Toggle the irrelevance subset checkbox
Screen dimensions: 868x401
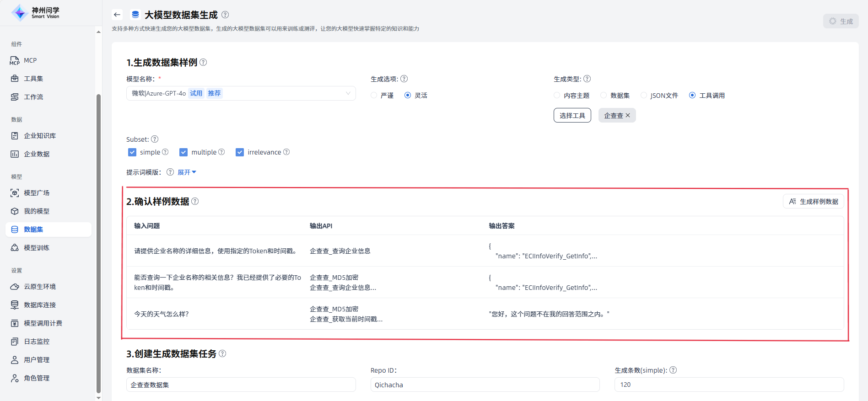click(240, 152)
